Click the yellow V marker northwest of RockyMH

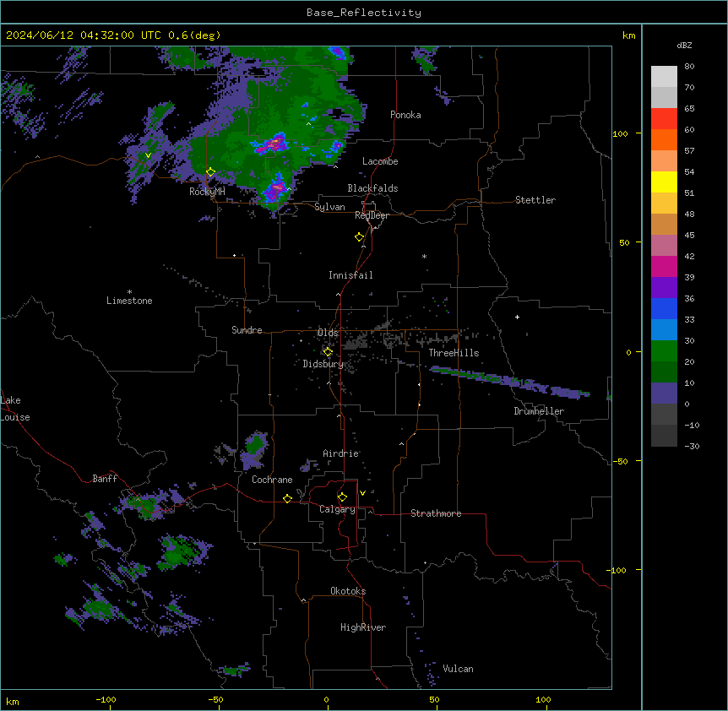click(148, 155)
